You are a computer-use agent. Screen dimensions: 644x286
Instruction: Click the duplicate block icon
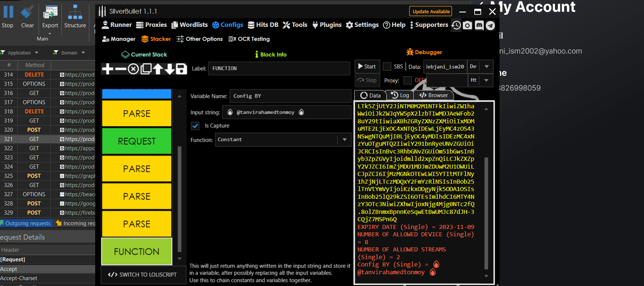(146, 69)
